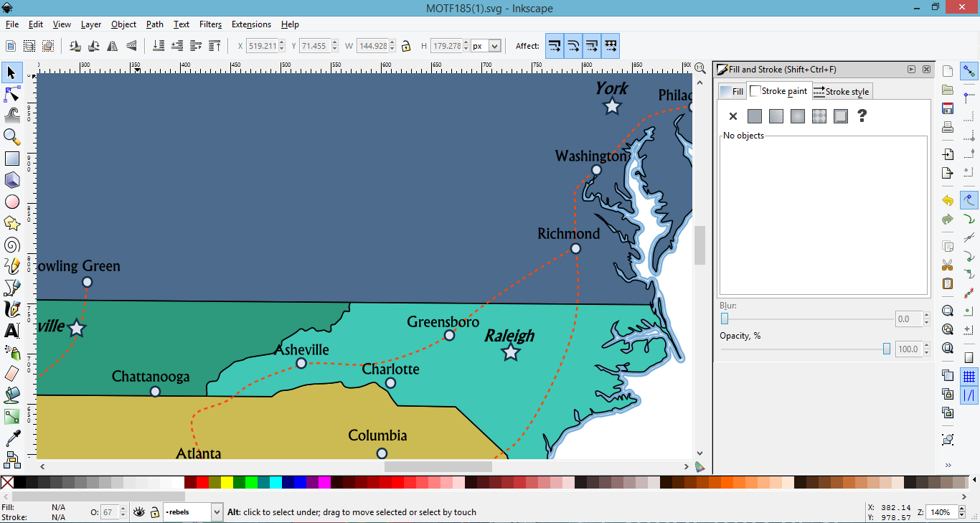Minimize Fill and Stroke dock panel
The width and height of the screenshot is (980, 523).
[x=911, y=70]
